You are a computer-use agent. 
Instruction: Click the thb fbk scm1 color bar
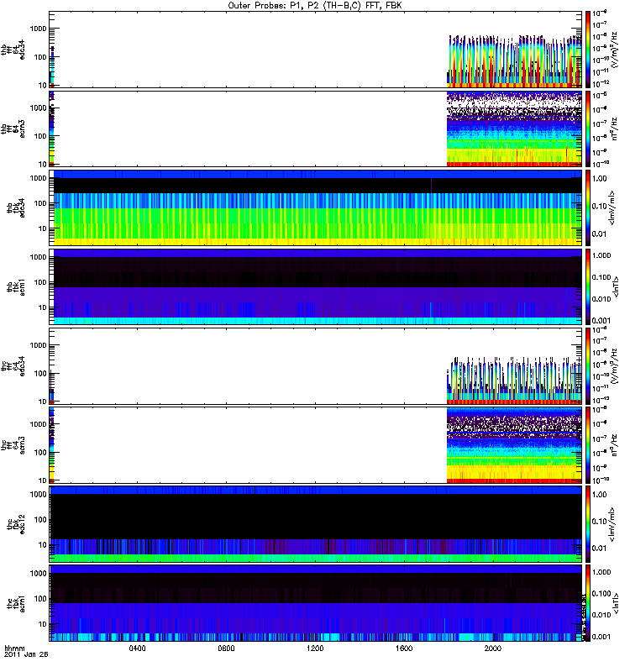(588, 286)
